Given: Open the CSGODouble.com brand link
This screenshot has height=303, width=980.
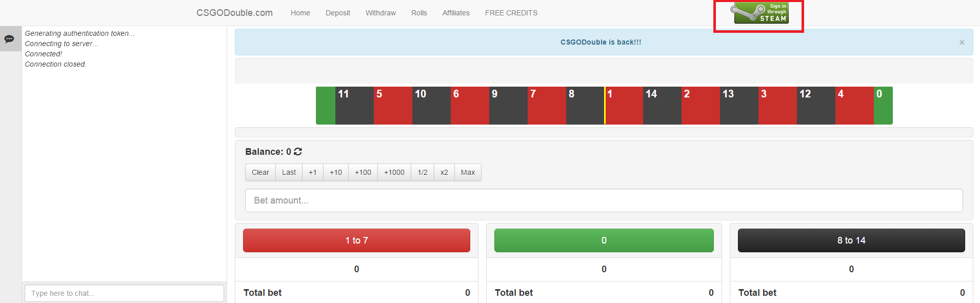Looking at the screenshot, I should (x=234, y=13).
